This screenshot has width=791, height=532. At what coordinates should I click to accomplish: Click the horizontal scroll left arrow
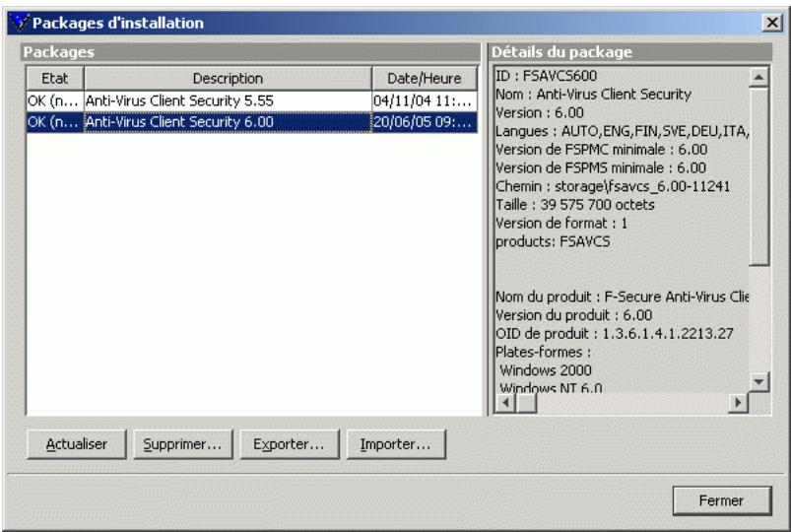pos(505,403)
